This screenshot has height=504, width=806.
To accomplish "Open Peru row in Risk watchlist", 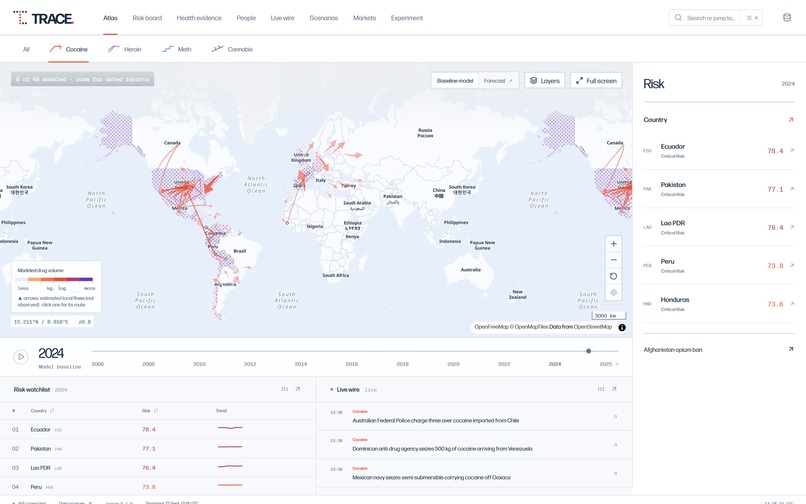I will click(158, 487).
